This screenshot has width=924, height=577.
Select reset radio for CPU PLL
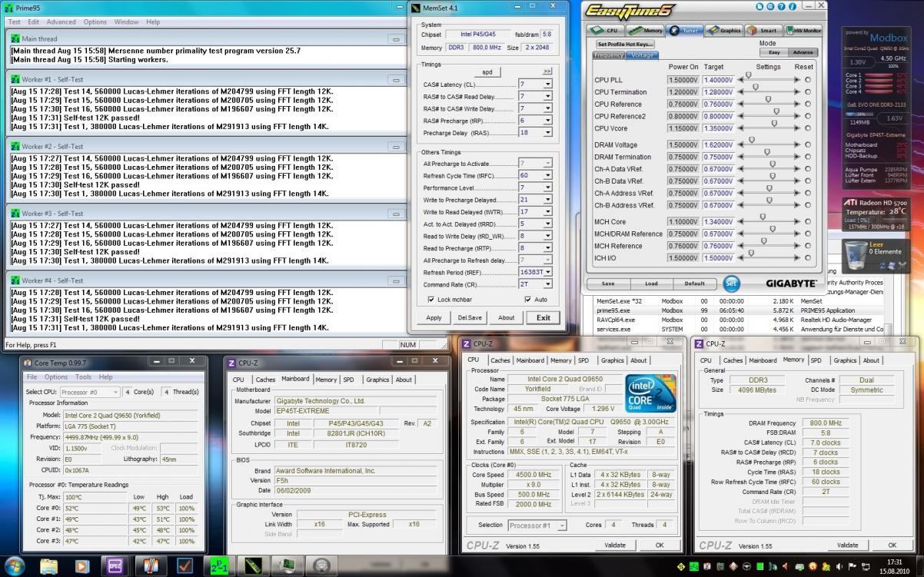point(807,80)
